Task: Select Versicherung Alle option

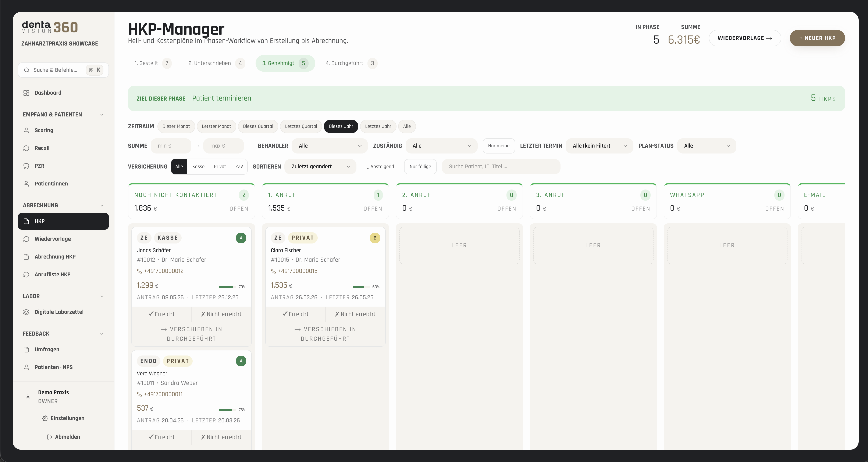Action: pos(179,167)
